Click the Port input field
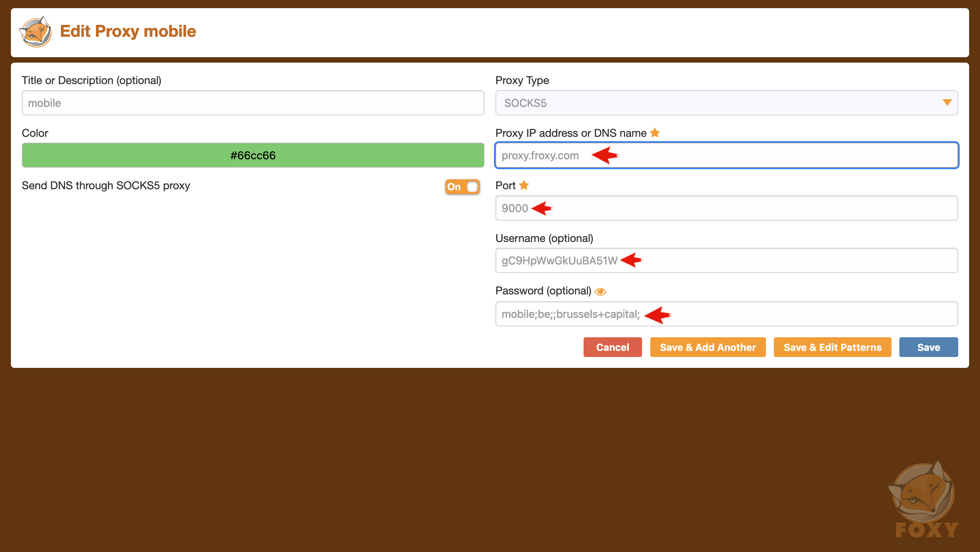This screenshot has width=980, height=552. [x=726, y=208]
